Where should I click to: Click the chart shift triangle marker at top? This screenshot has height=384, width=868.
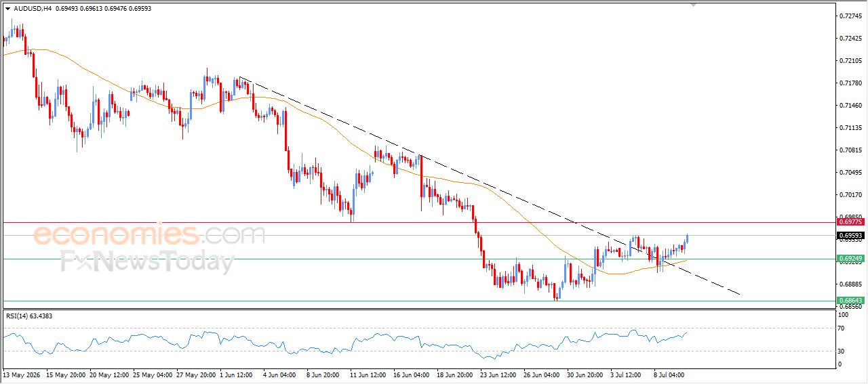[x=693, y=5]
